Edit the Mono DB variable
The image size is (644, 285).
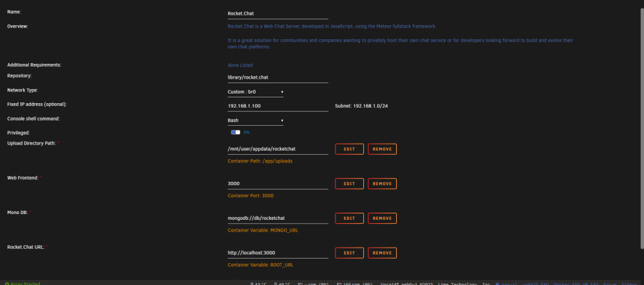click(x=349, y=218)
